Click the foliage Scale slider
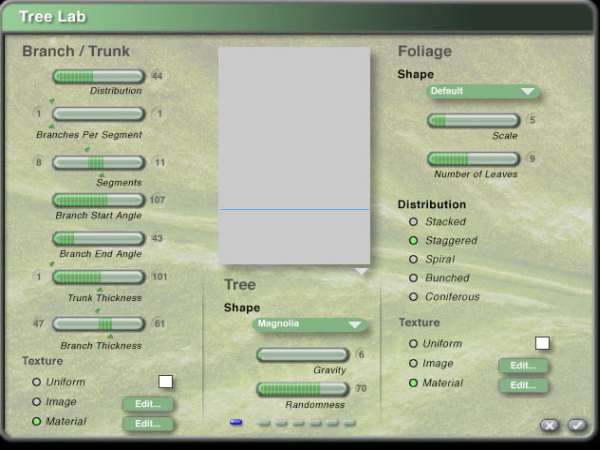600x450 pixels. [x=474, y=121]
